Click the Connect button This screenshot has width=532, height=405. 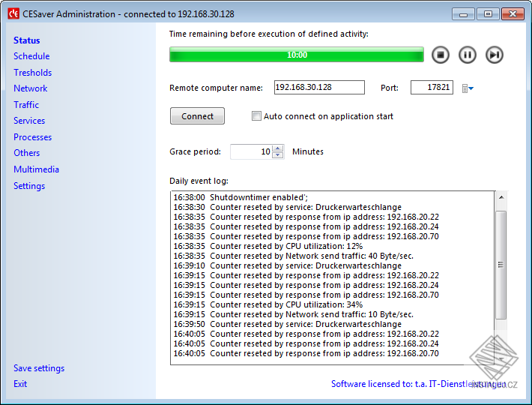[197, 116]
